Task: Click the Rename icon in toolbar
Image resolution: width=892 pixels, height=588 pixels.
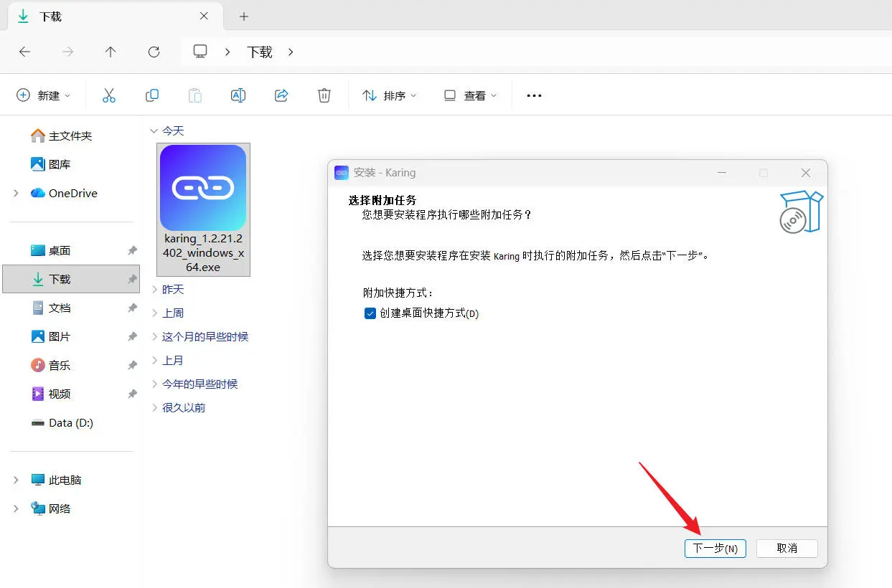Action: point(238,95)
